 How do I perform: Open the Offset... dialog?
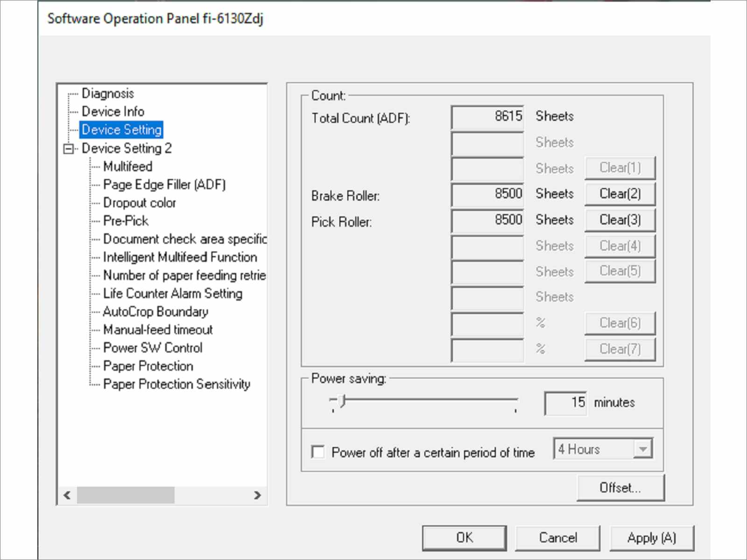click(620, 488)
